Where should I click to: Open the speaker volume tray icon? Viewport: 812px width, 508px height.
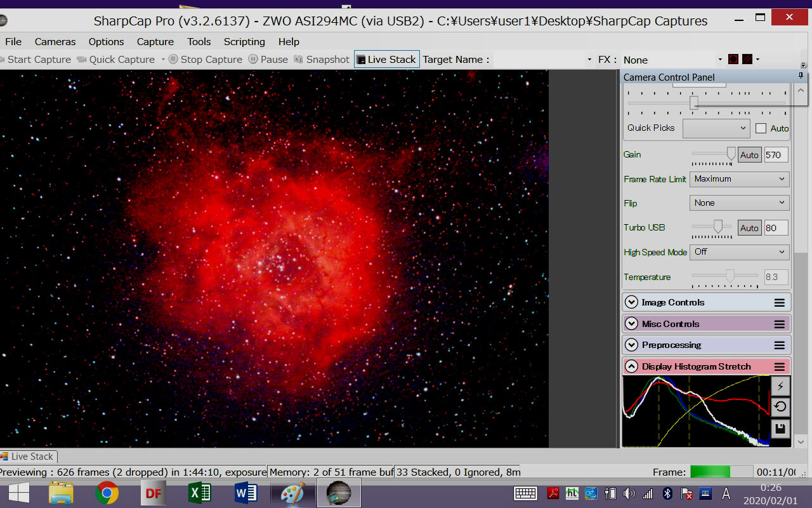[629, 493]
